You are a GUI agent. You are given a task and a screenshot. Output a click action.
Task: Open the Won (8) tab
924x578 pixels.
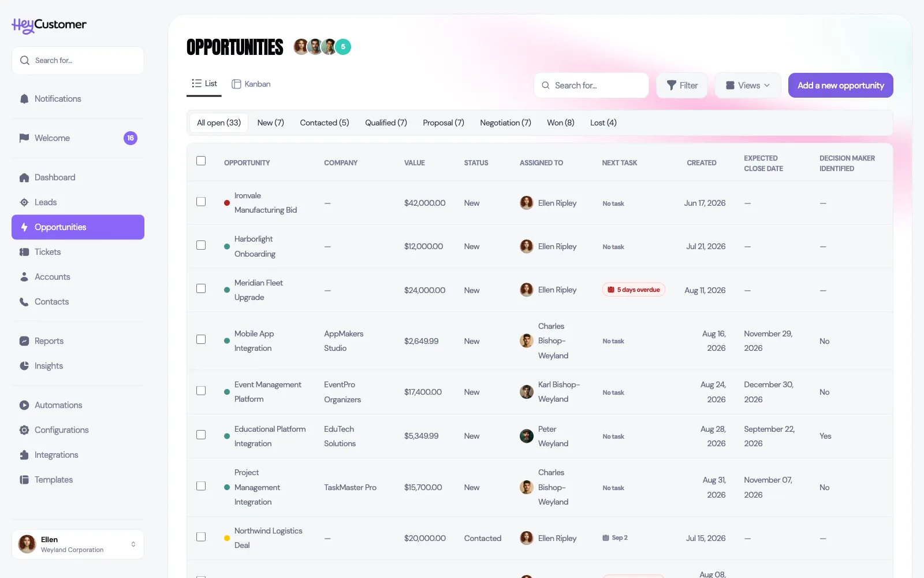click(x=561, y=123)
